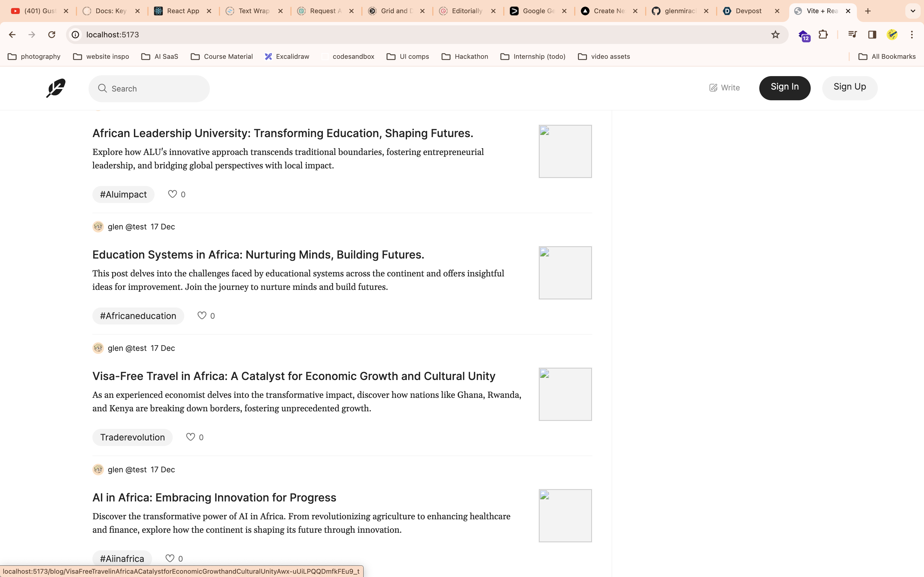
Task: Like the African Leadership University post
Action: click(x=173, y=194)
